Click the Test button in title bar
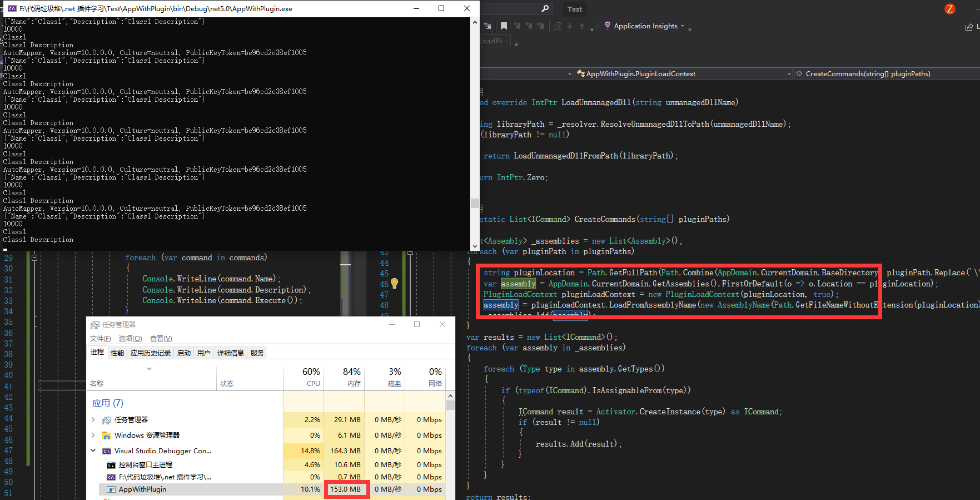This screenshot has height=500, width=980. pos(575,9)
